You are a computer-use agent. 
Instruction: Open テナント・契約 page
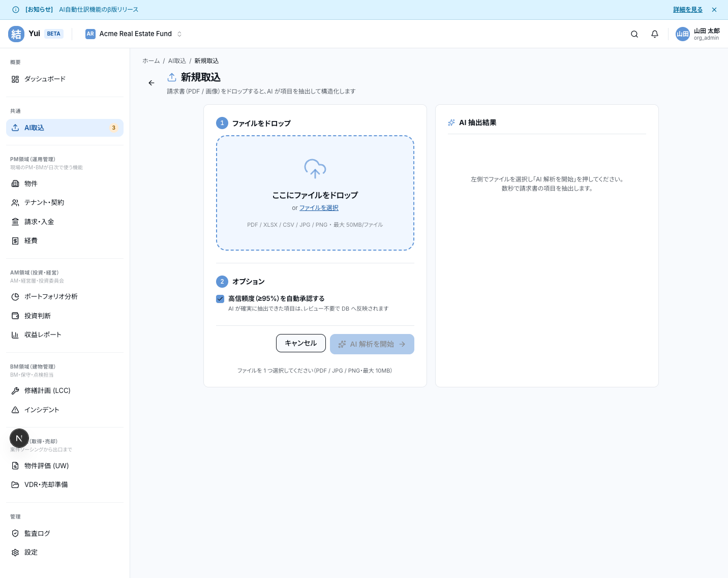coord(65,203)
